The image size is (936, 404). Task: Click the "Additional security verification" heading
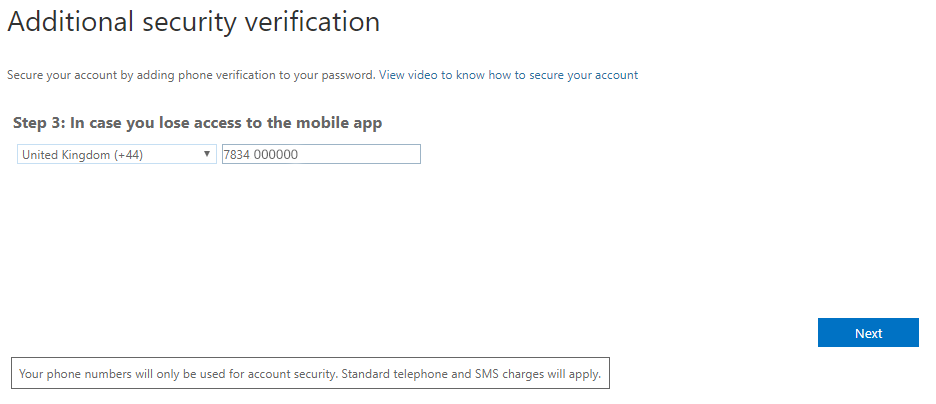193,22
